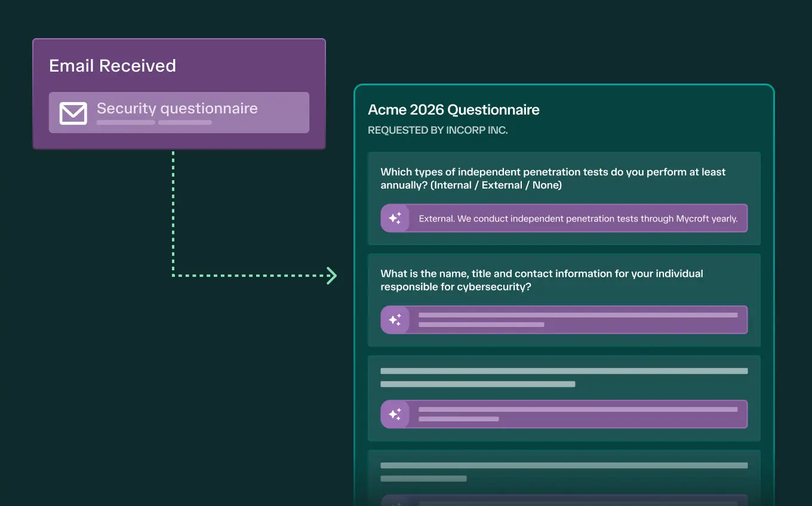Click the faded sparkle icon in the bottom card

click(395, 502)
